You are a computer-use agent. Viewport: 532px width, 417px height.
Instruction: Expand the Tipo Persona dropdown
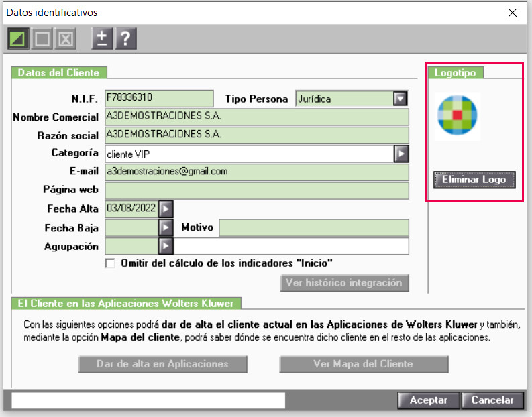(x=401, y=99)
